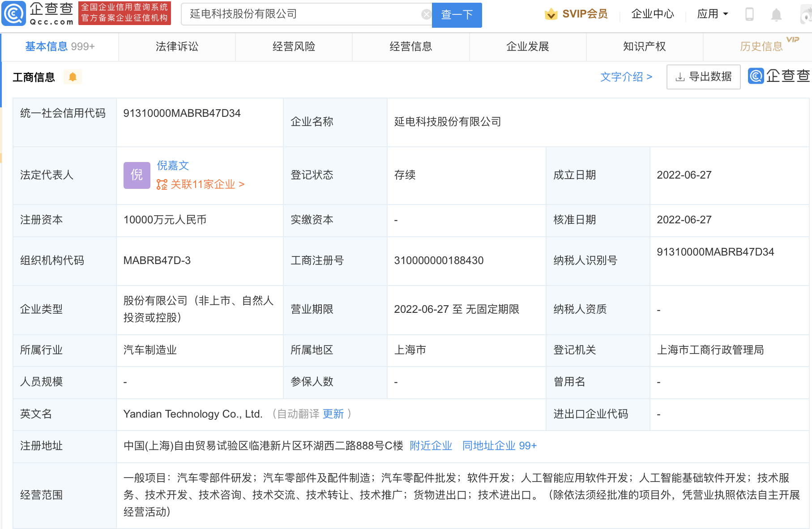The width and height of the screenshot is (812, 529).
Task: Click the 更新 link next to English name
Action: pos(333,414)
